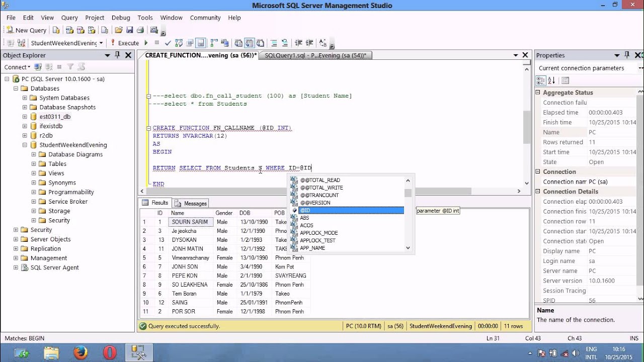
Task: Select the Views folder in tree
Action: (x=56, y=173)
